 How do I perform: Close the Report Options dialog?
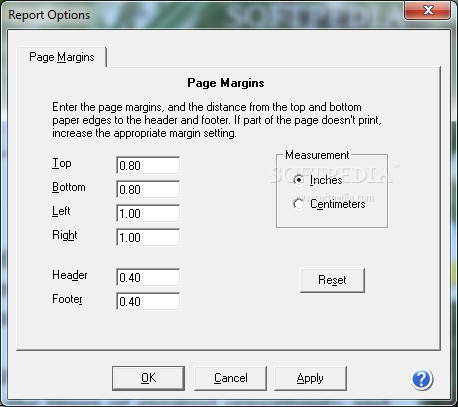[x=428, y=10]
